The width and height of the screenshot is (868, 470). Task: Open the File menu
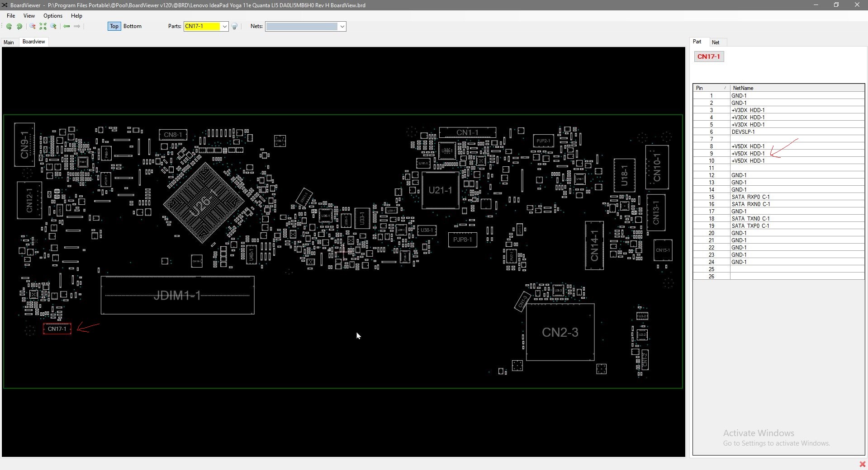point(11,15)
